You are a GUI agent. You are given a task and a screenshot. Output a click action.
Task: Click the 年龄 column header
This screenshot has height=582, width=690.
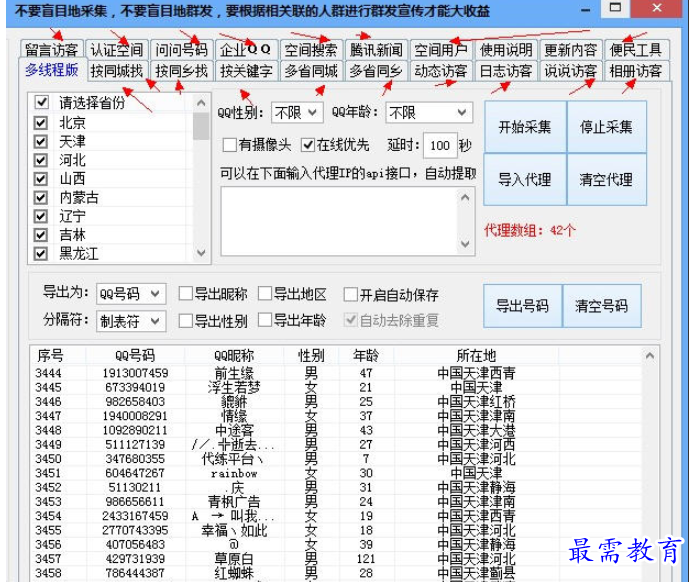pyautogui.click(x=366, y=355)
